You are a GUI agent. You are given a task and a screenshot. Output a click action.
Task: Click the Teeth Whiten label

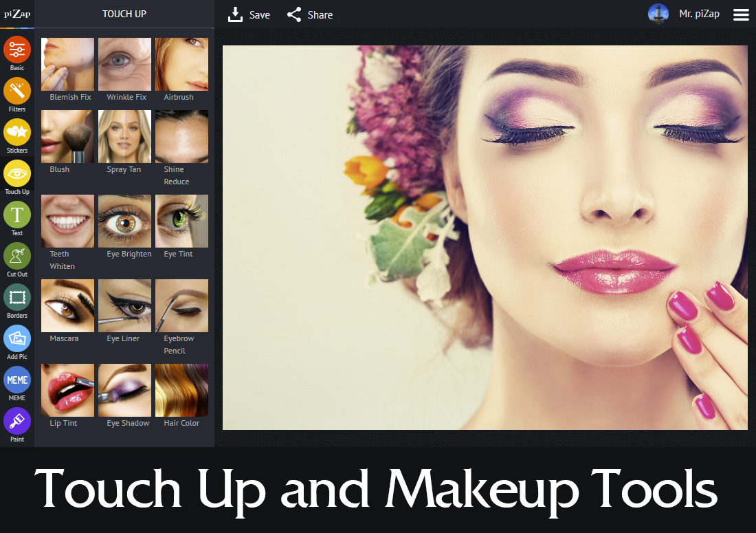[62, 260]
